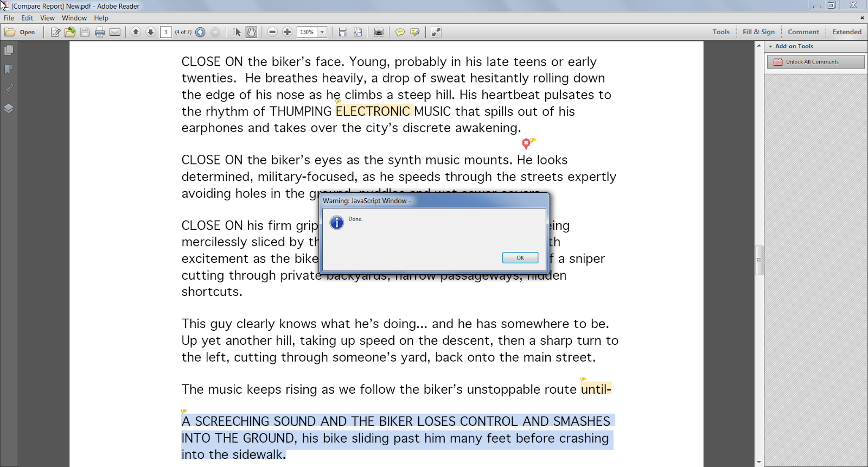
Task: Click the fit one full page icon
Action: point(358,32)
